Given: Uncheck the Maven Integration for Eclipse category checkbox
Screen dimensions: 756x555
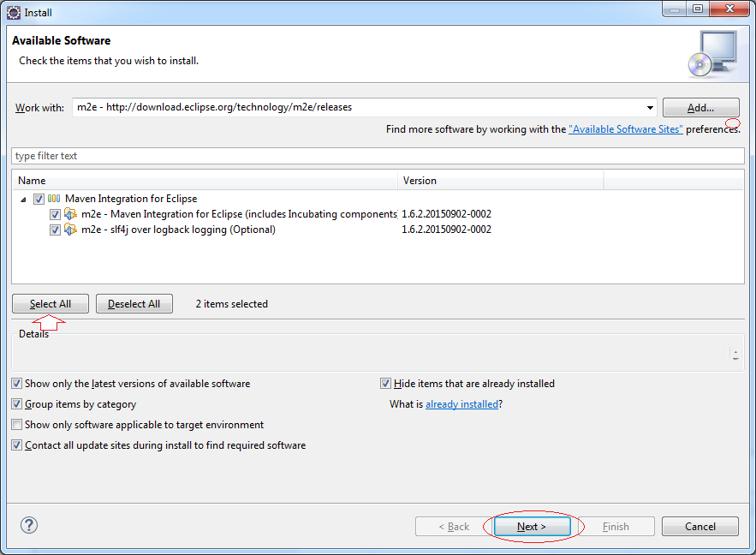Looking at the screenshot, I should (x=39, y=199).
